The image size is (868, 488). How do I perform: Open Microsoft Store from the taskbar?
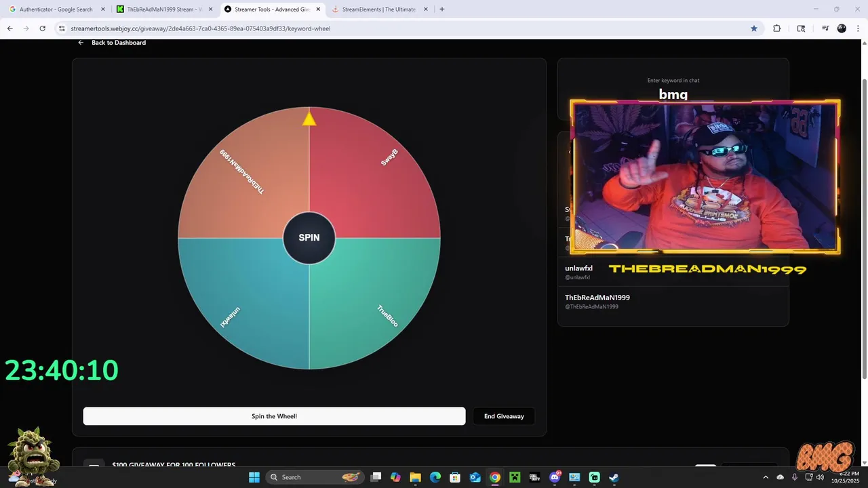coord(455,477)
